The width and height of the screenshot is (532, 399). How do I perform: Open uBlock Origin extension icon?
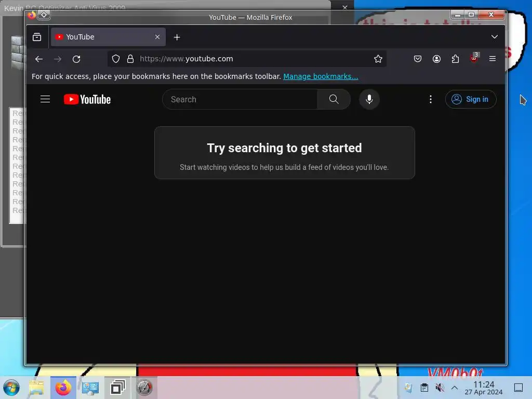474,58
